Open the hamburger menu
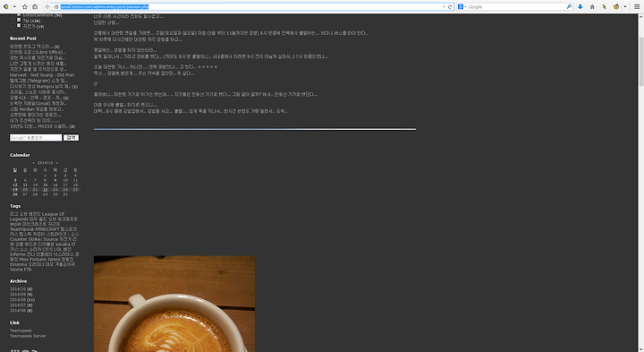Image resolution: width=644 pixels, height=352 pixels. (x=637, y=6)
